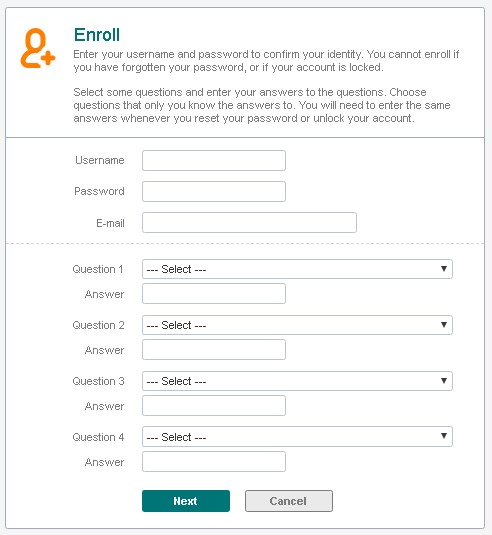
Task: Open the Question 3 dropdown menu
Action: (297, 381)
